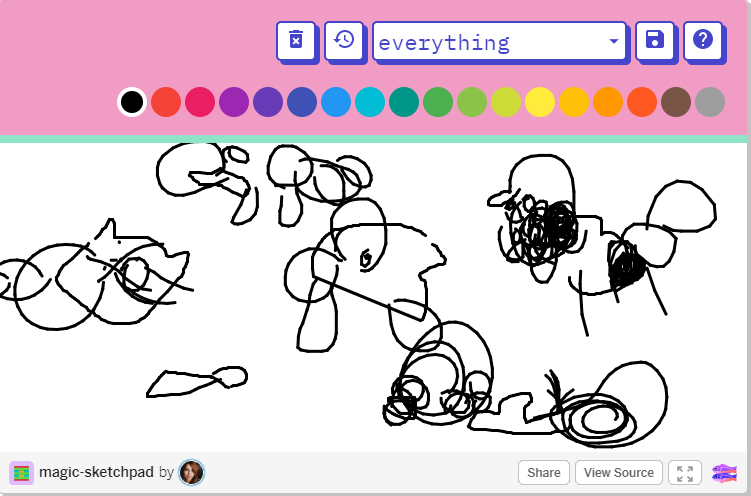This screenshot has width=751, height=496.
Task: Click the Share button
Action: tap(544, 473)
